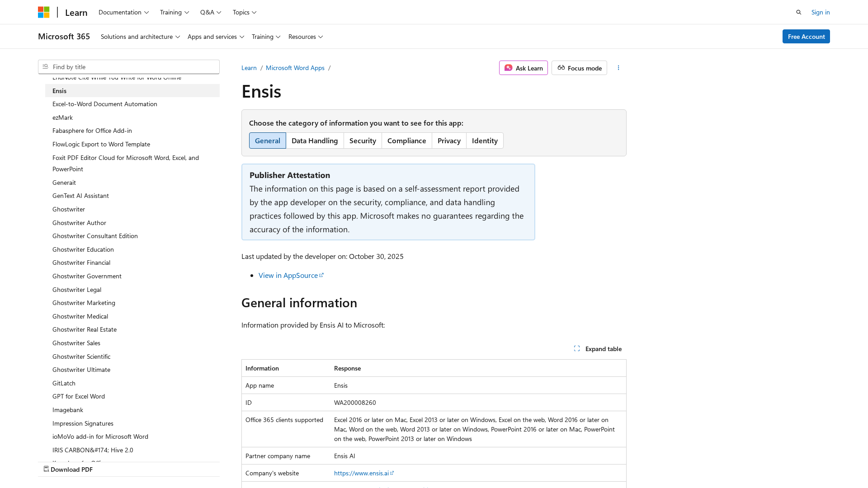
Task: Open the Apps and services dropdown
Action: [216, 37]
